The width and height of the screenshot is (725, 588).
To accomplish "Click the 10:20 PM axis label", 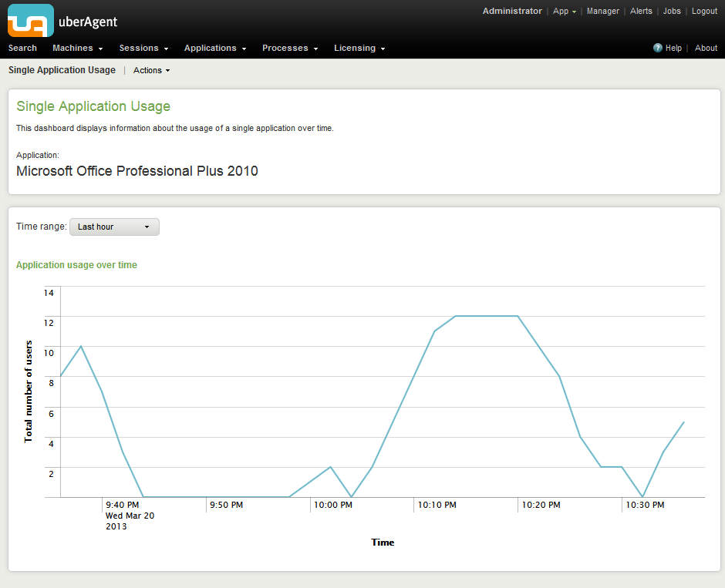I will [541, 505].
